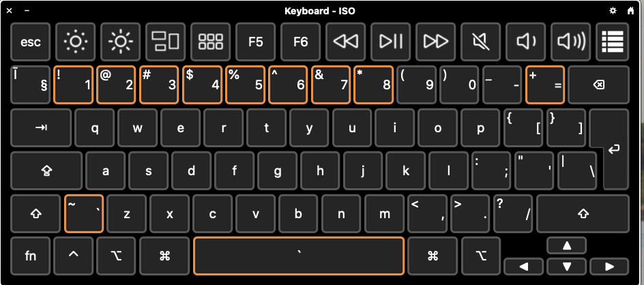
Task: Toggle the left option key
Action: (116, 256)
